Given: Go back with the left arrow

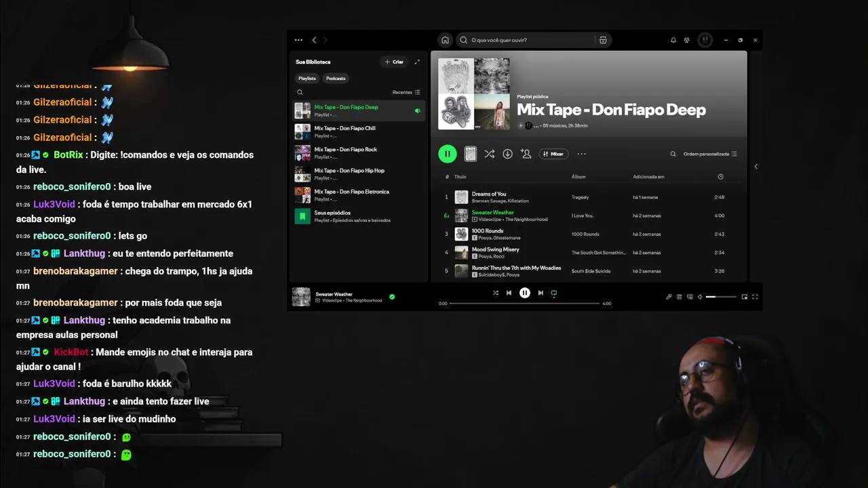Looking at the screenshot, I should tap(314, 40).
